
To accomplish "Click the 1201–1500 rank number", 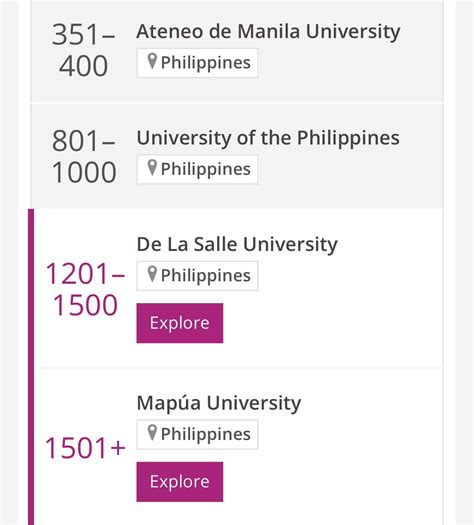I will 85,290.
